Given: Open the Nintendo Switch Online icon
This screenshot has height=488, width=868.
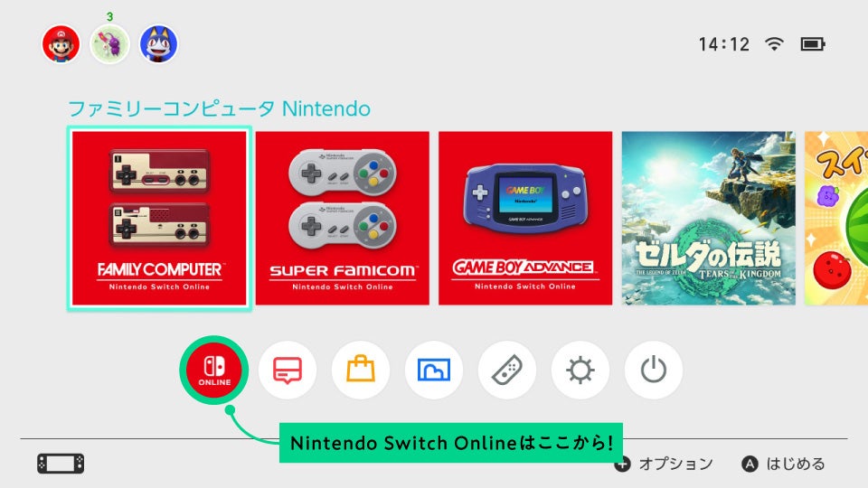Looking at the screenshot, I should [x=214, y=370].
